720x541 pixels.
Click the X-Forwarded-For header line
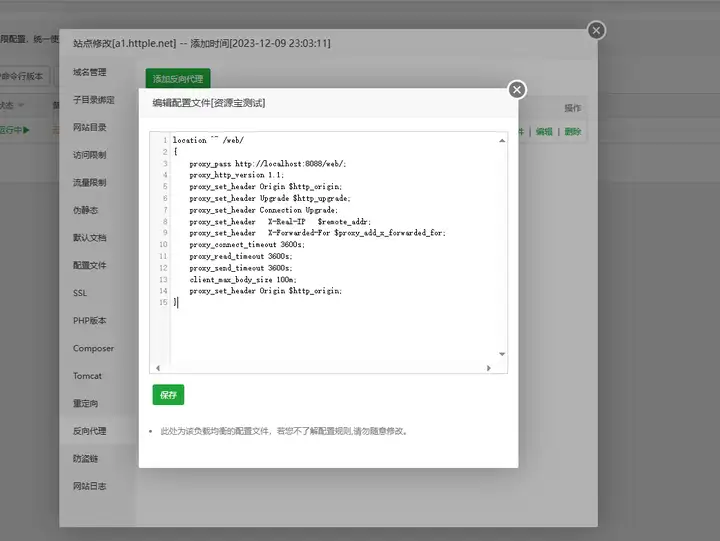317,233
